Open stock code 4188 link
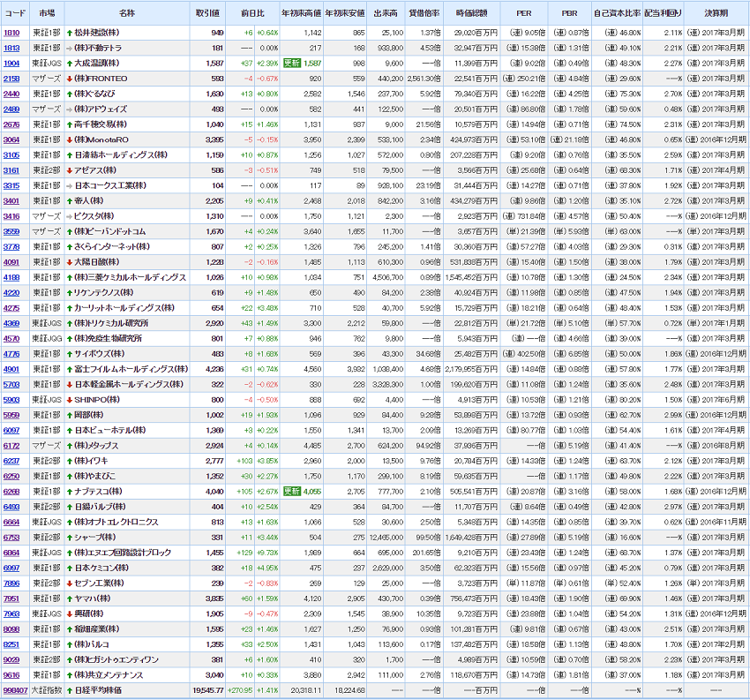 [11, 278]
